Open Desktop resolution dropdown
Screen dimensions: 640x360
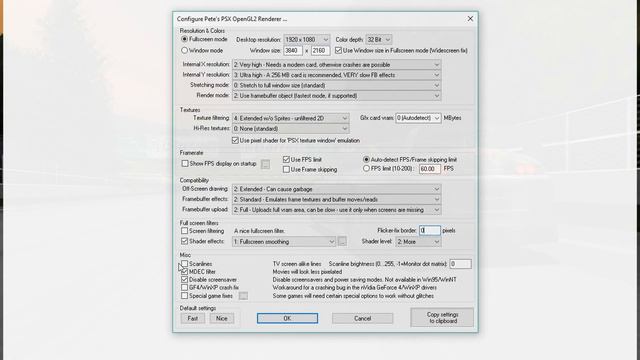pyautogui.click(x=307, y=40)
